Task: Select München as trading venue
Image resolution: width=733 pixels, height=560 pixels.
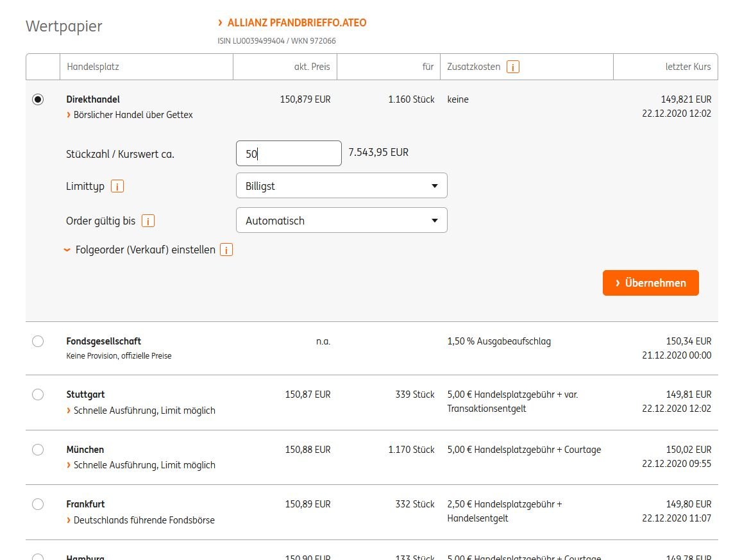Action: coord(38,450)
